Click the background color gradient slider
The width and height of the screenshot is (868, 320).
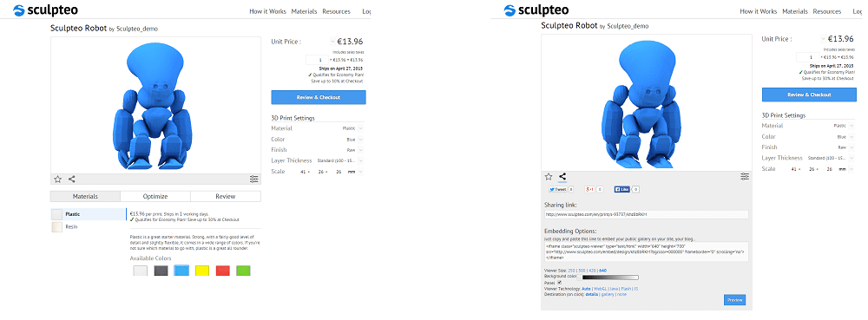point(608,277)
